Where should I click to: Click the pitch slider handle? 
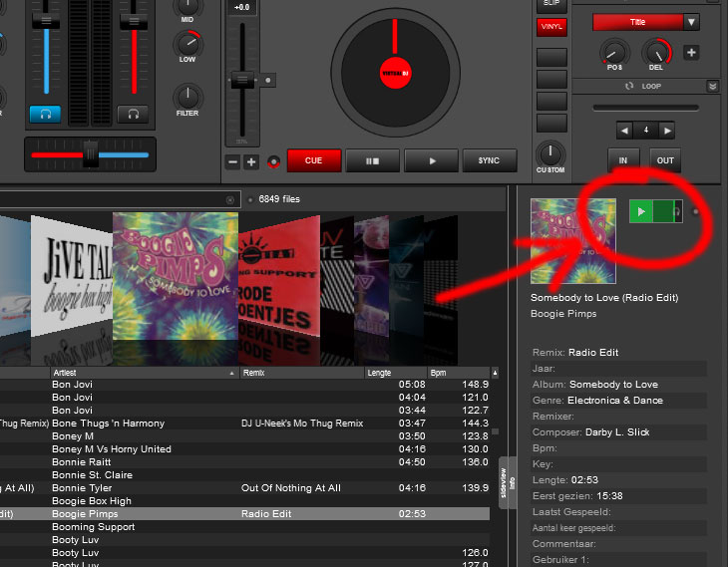click(242, 80)
